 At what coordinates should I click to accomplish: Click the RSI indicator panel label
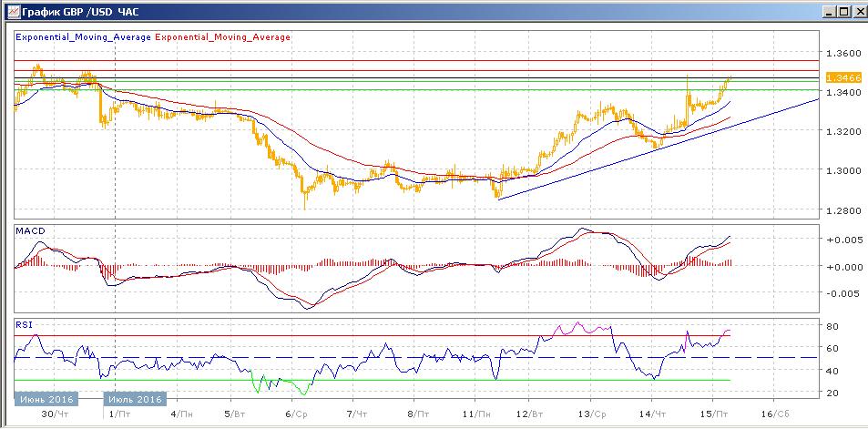(24, 322)
